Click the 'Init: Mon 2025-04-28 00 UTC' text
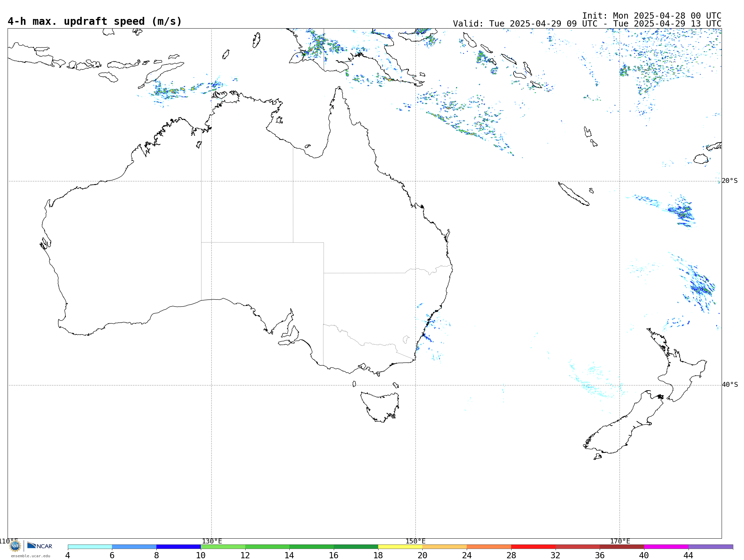Screen dimensions: 744x560 tap(651, 16)
